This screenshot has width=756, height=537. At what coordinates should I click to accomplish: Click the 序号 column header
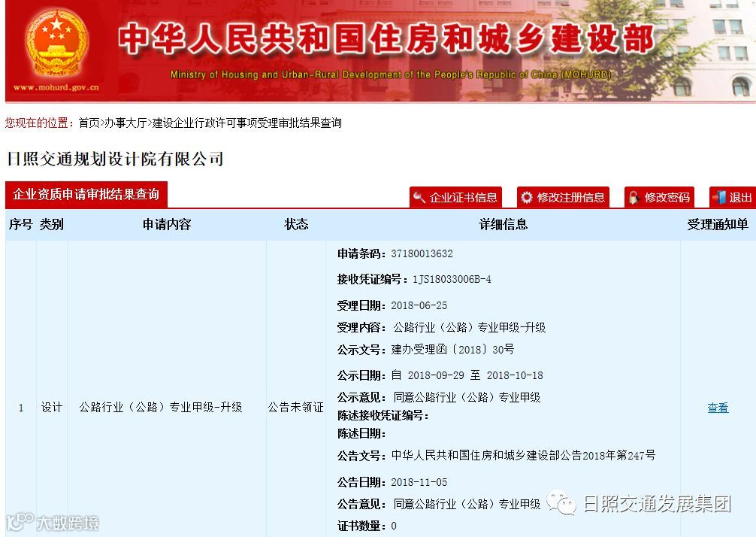pos(21,224)
